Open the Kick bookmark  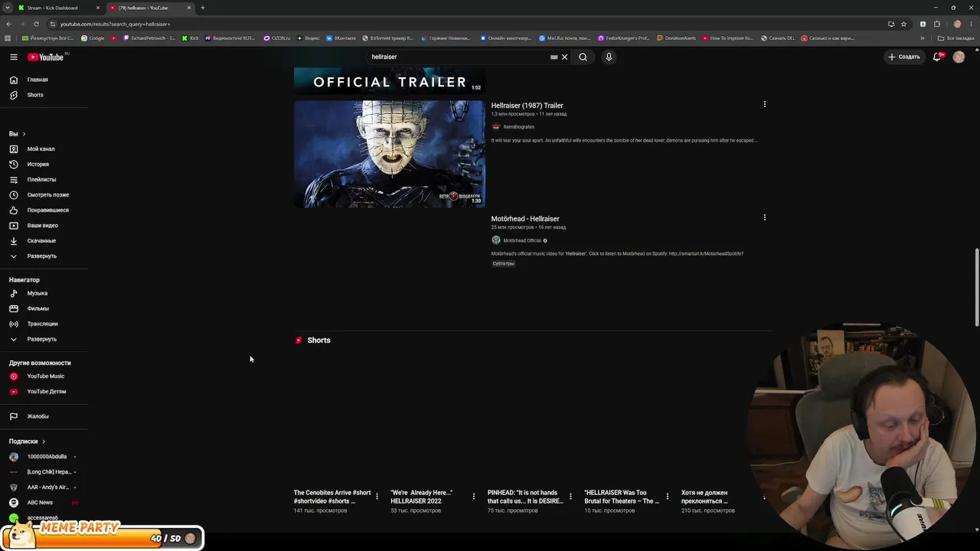(x=190, y=38)
